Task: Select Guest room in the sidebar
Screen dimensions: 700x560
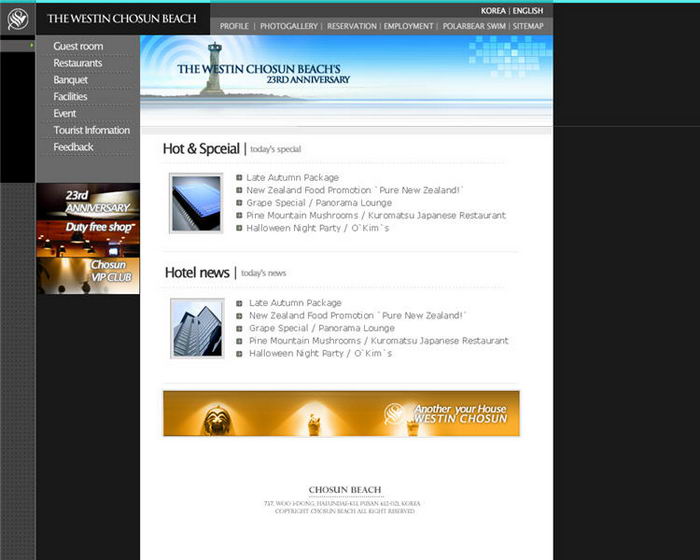Action: pyautogui.click(x=78, y=46)
